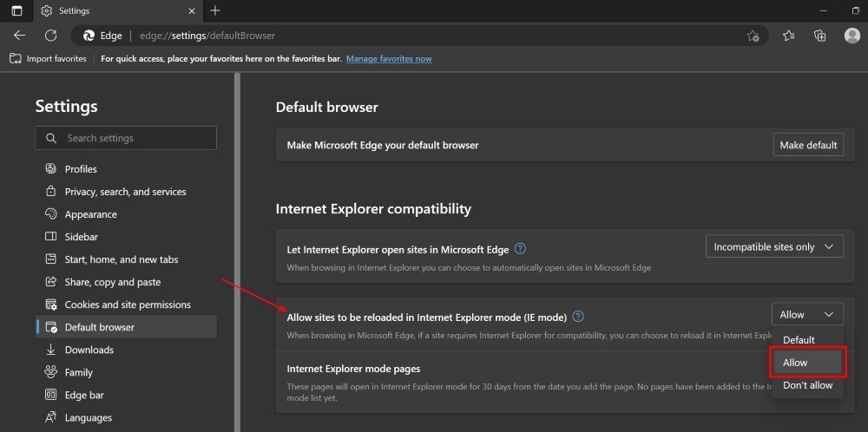
Task: Click the Internet Explorer compatibility heading
Action: (x=373, y=209)
